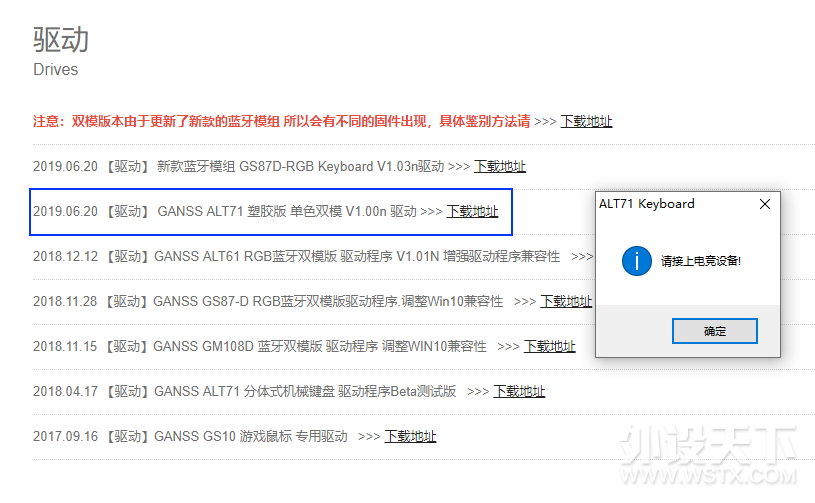Select the 驱动 page heading
815x503 pixels.
tap(61, 39)
